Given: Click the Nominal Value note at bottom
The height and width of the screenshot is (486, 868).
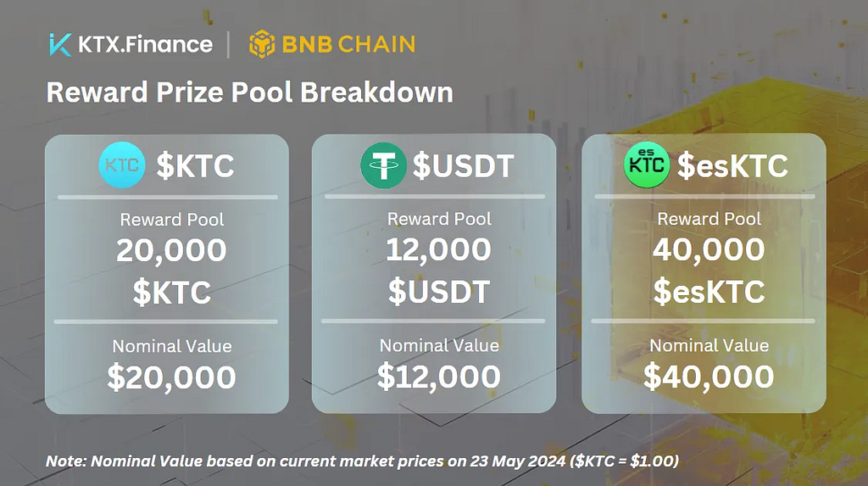Looking at the screenshot, I should point(362,461).
